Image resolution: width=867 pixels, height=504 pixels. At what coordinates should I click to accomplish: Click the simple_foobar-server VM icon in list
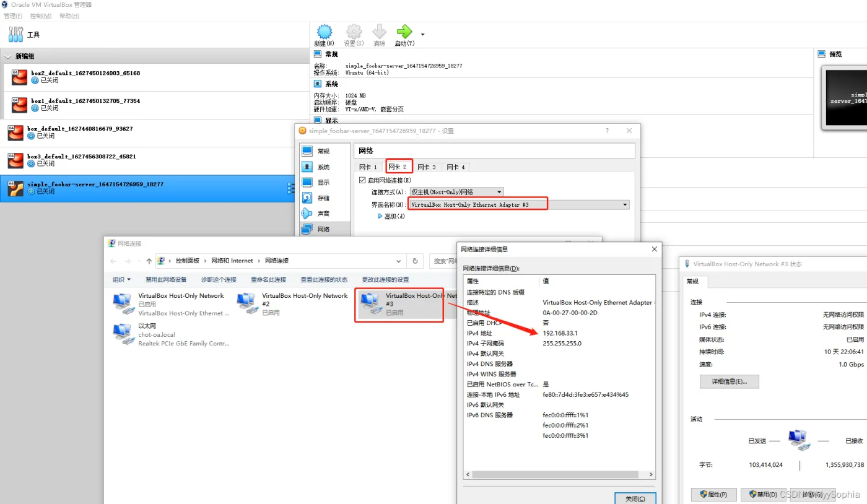coord(15,188)
